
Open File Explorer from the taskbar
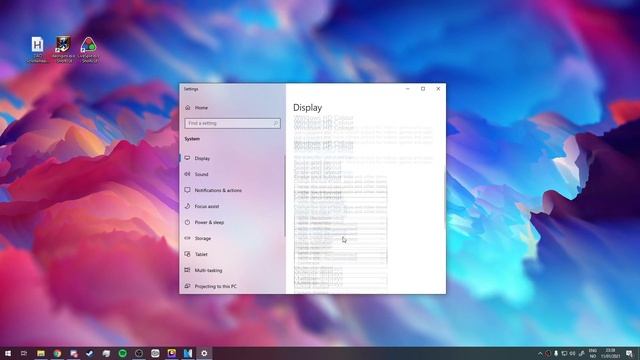pyautogui.click(x=41, y=353)
